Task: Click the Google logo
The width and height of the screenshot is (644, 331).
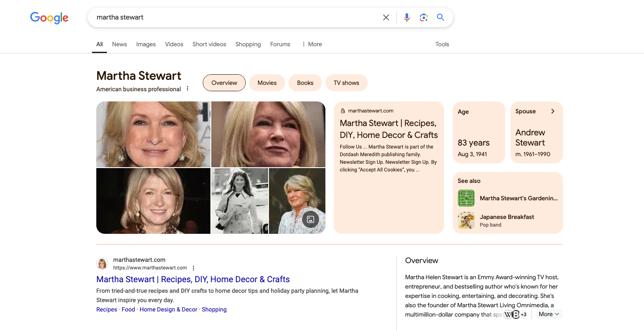Action: pos(49,17)
